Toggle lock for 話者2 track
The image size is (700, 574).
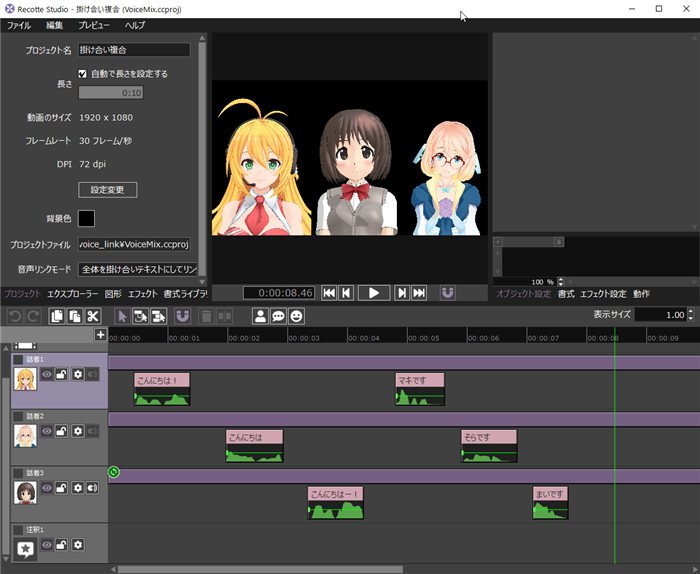tap(61, 431)
